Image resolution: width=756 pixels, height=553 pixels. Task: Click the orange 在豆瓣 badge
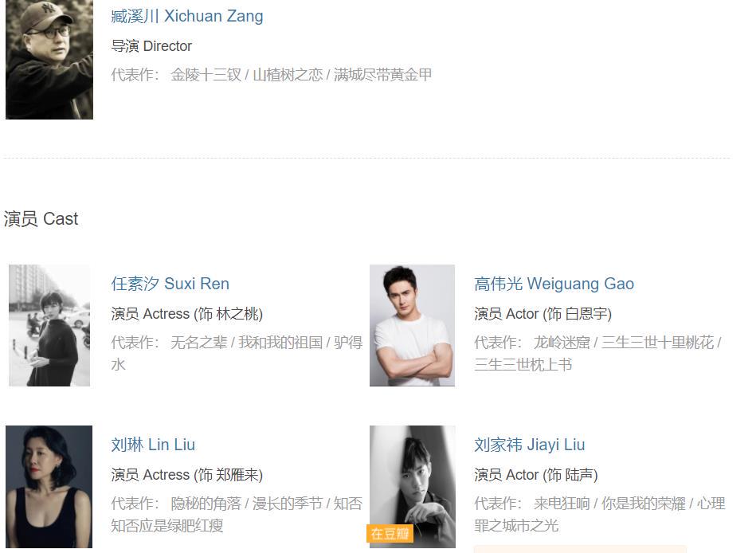[390, 533]
